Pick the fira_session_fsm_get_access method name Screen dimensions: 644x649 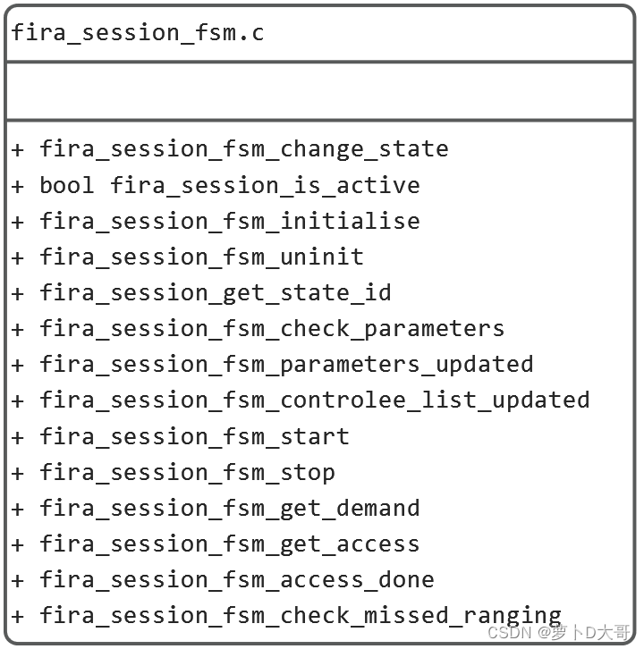pos(229,544)
